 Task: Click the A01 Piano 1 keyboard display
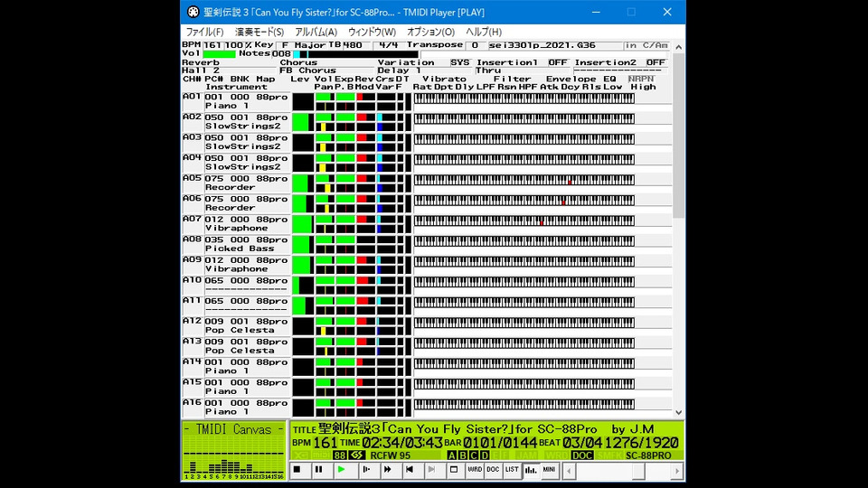(524, 99)
